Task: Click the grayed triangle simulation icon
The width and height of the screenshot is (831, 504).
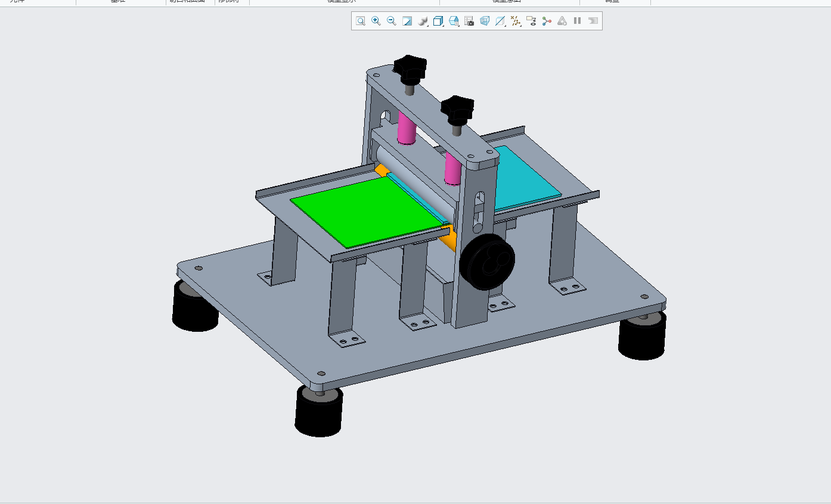Action: pyautogui.click(x=562, y=21)
